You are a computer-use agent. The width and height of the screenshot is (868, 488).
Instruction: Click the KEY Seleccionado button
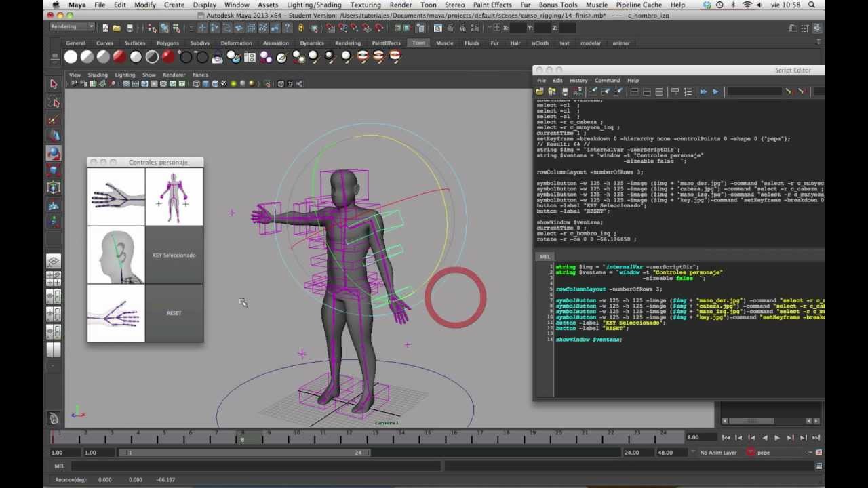pyautogui.click(x=174, y=255)
